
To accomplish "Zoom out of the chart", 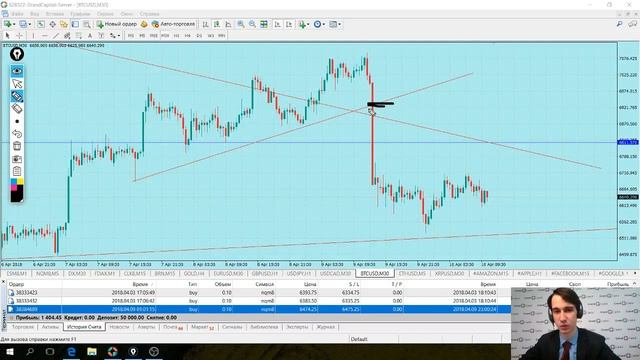I will tap(252, 24).
